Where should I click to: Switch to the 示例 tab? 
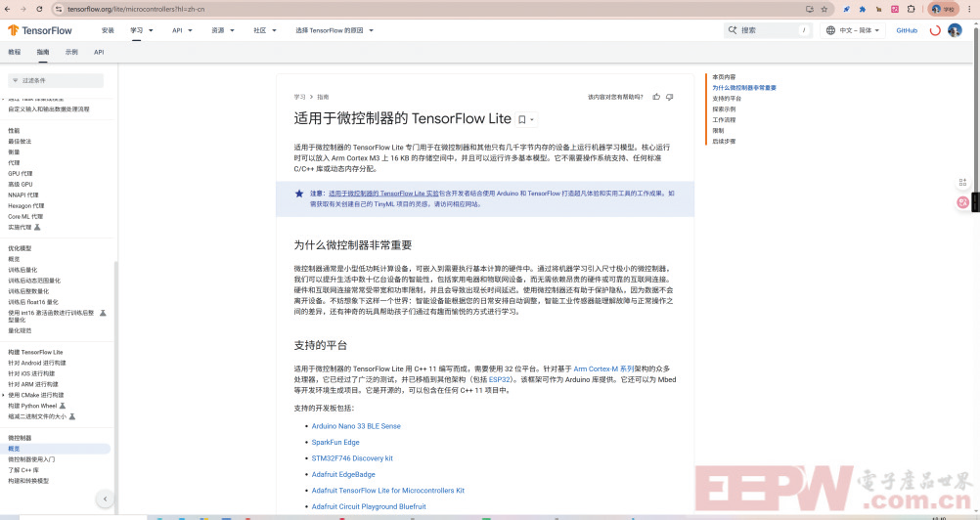pos(71,52)
